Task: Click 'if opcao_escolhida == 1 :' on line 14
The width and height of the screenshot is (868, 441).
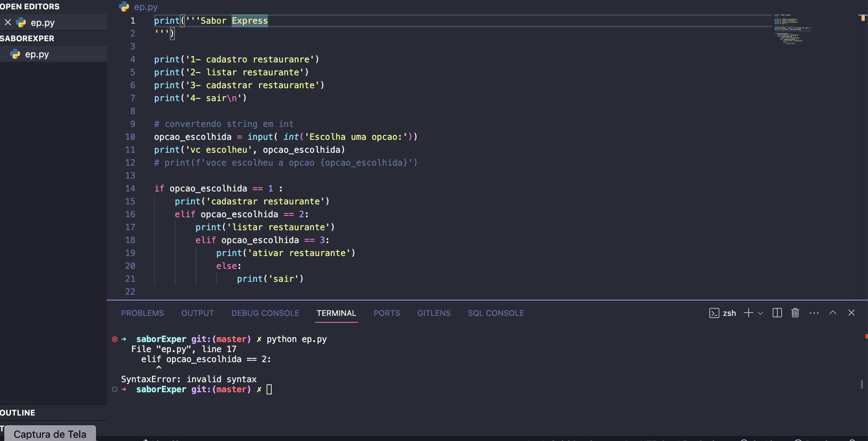Action: pyautogui.click(x=219, y=189)
